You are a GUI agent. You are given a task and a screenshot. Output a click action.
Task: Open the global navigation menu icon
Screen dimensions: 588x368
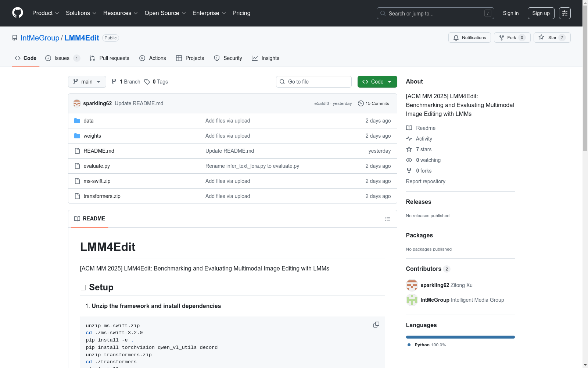(565, 13)
